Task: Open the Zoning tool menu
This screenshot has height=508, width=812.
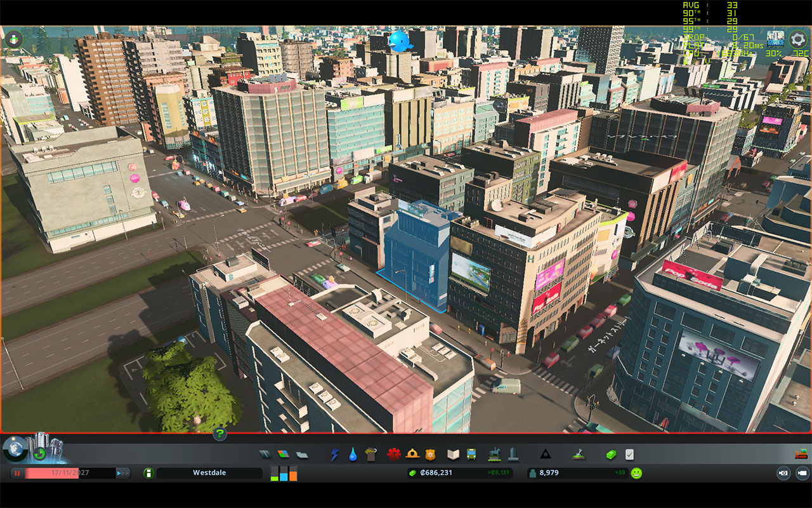Action: 283,454
